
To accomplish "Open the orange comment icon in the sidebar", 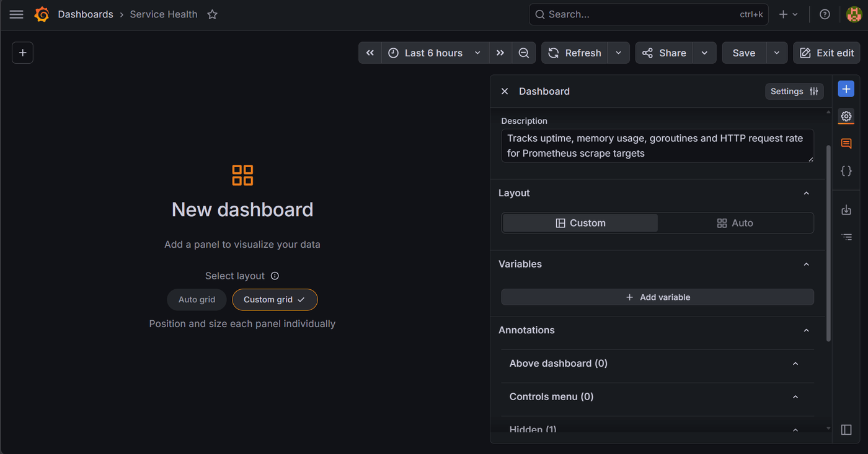I will coord(846,144).
